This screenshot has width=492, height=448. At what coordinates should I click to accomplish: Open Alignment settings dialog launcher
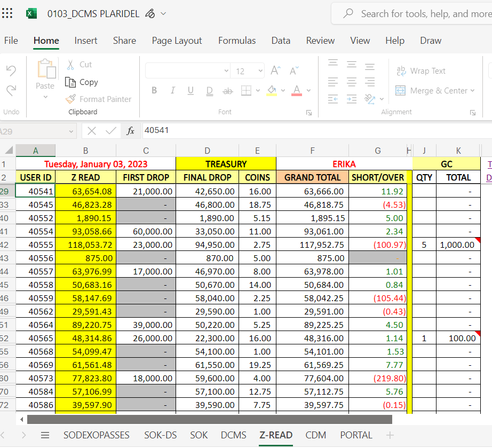click(x=473, y=113)
